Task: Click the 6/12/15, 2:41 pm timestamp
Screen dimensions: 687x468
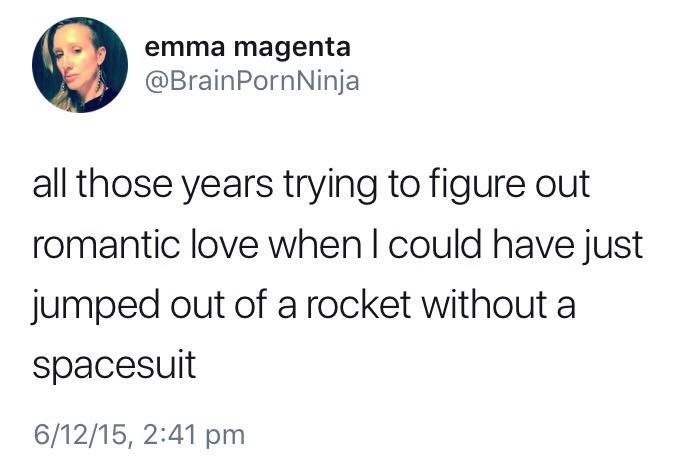Action: (x=139, y=435)
